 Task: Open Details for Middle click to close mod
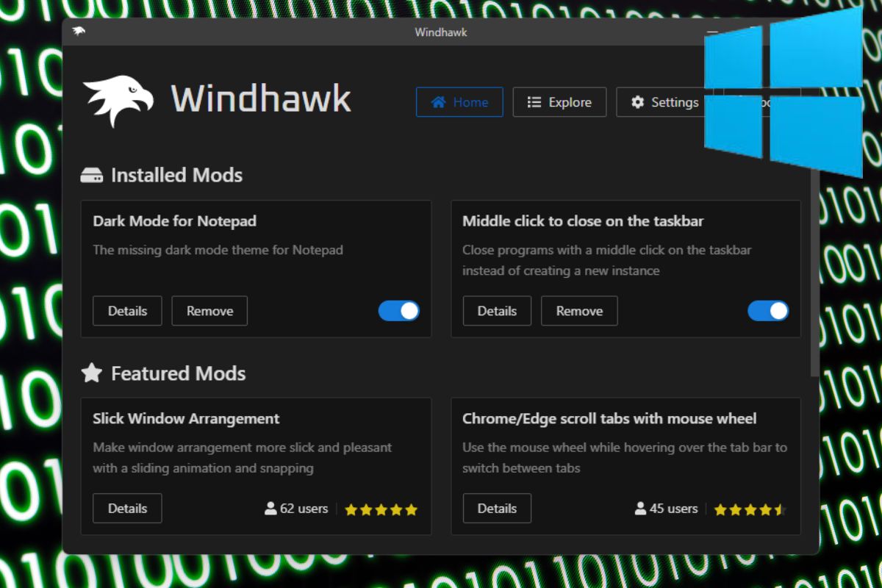point(497,311)
